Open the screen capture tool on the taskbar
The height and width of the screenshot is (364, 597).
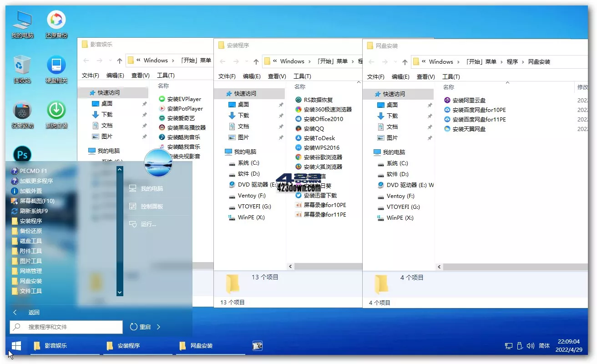258,346
